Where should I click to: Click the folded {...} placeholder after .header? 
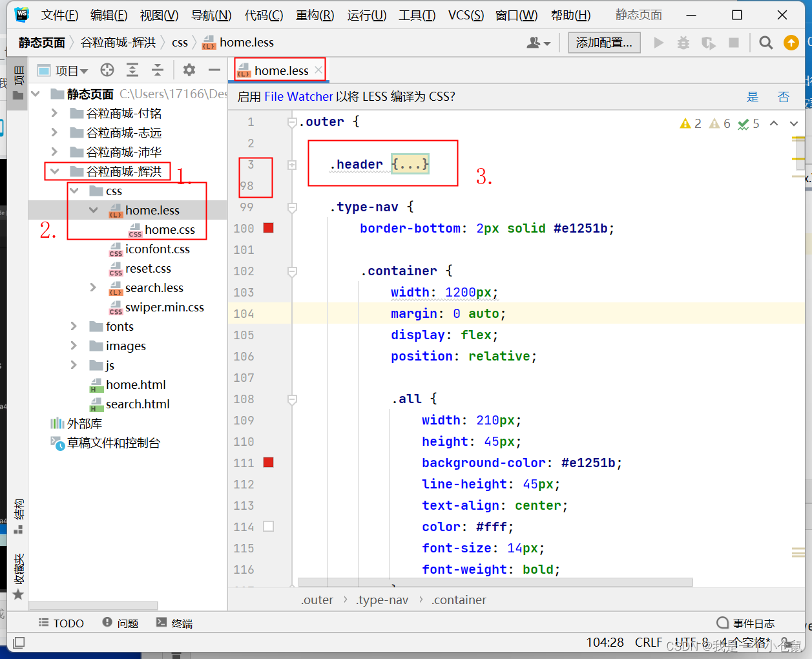pyautogui.click(x=410, y=164)
